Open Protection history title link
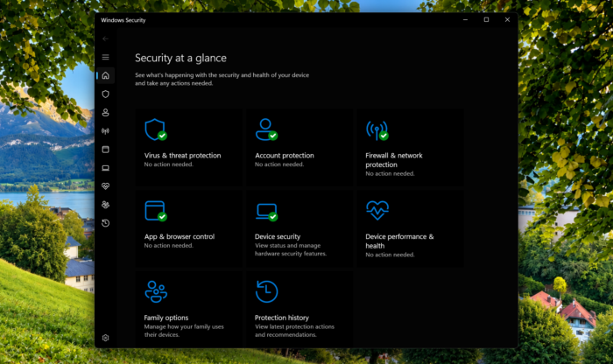This screenshot has width=613, height=364. [282, 318]
